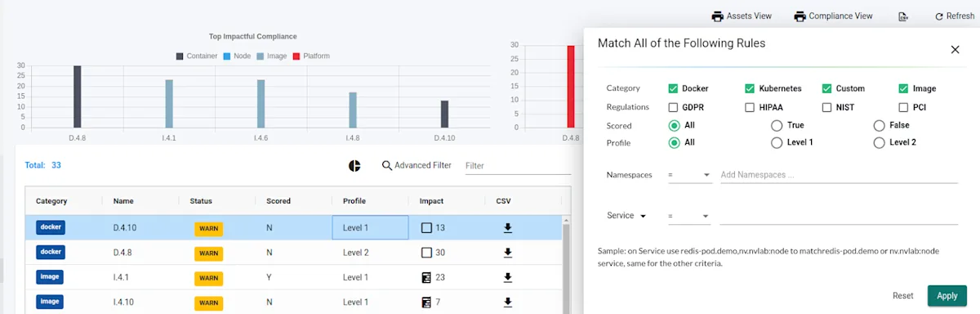Enable the PCI regulation checkbox
Image resolution: width=980 pixels, height=314 pixels.
(x=903, y=107)
